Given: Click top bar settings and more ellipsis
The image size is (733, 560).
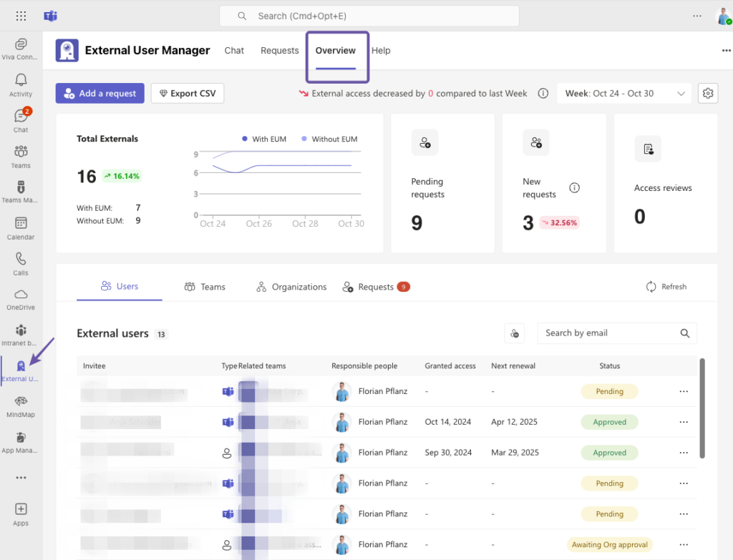Looking at the screenshot, I should click(x=697, y=16).
